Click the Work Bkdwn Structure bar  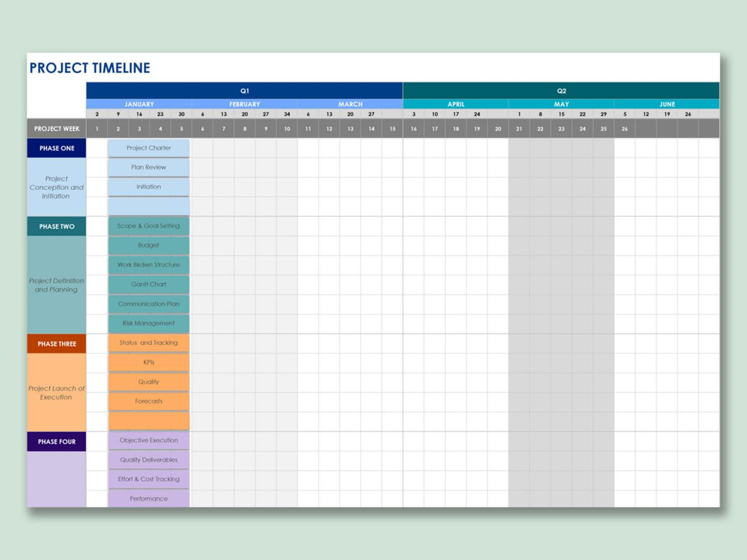coord(149,264)
